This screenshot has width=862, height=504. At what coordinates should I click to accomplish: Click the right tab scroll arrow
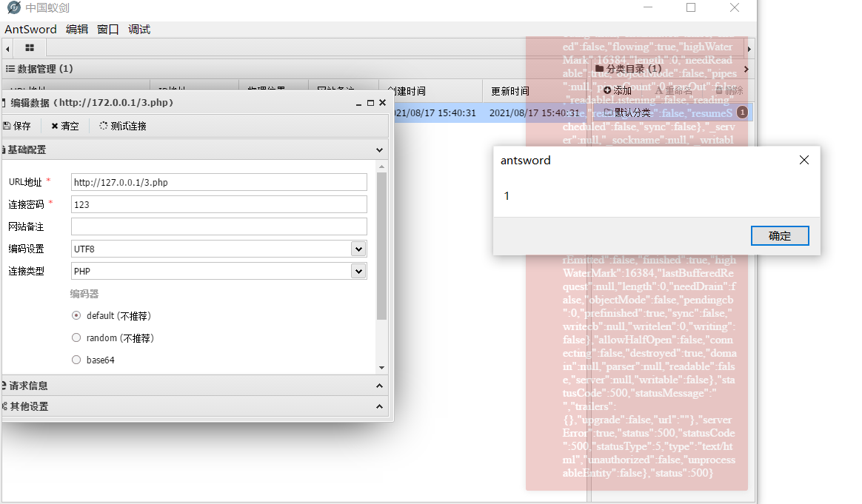click(749, 49)
